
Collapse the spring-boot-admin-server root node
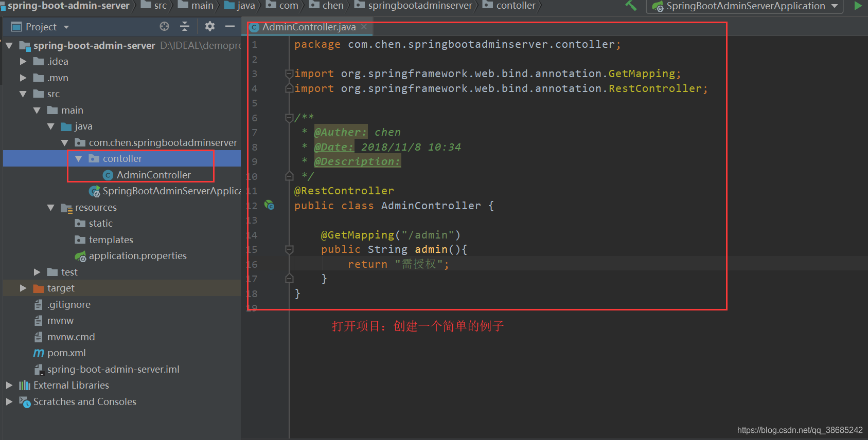9,46
